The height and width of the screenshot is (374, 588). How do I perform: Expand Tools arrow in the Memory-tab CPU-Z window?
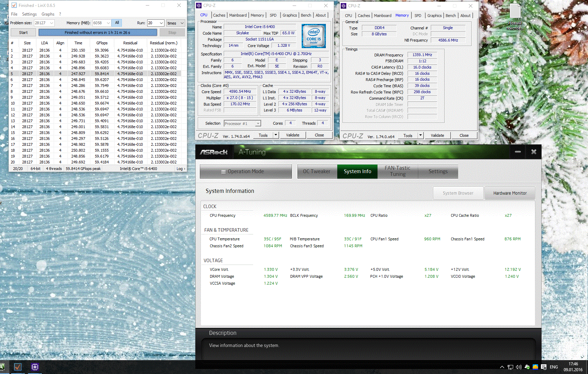pos(421,135)
